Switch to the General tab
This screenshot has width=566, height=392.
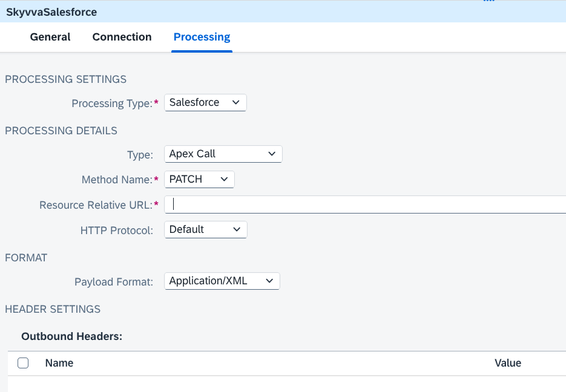50,37
